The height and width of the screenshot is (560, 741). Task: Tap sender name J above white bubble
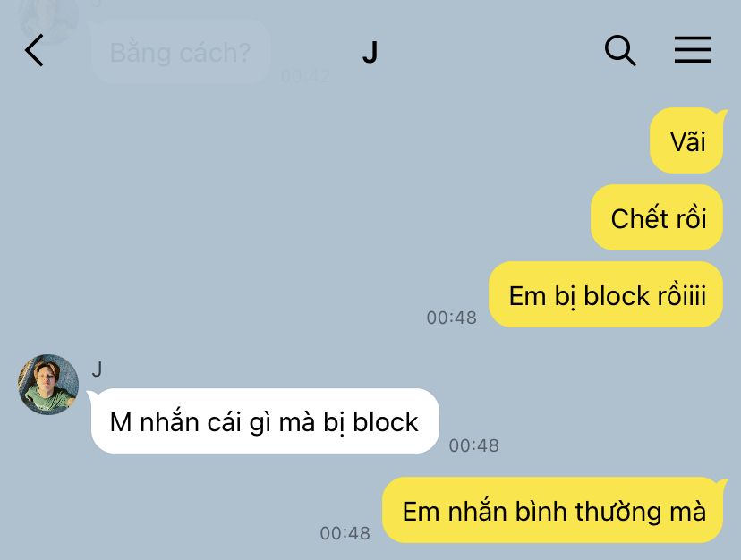point(97,369)
